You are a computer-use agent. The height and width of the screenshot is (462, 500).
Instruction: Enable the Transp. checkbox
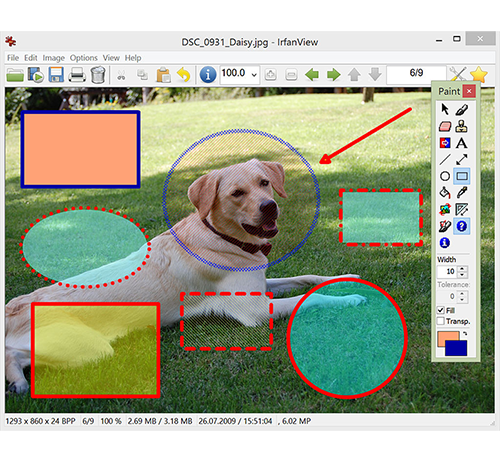pos(441,321)
